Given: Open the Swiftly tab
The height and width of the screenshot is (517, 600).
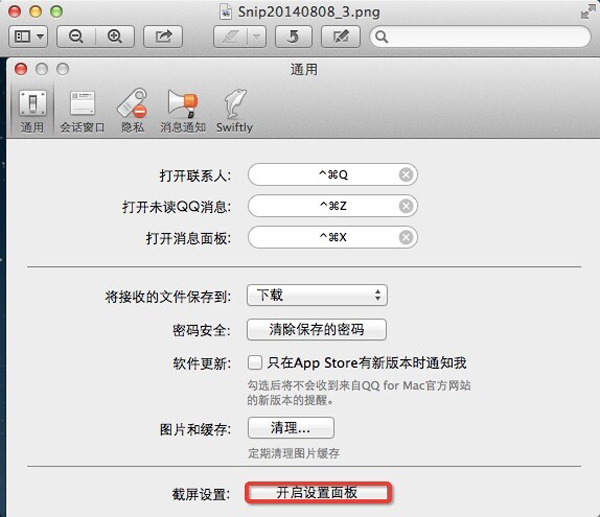Looking at the screenshot, I should click(x=234, y=111).
